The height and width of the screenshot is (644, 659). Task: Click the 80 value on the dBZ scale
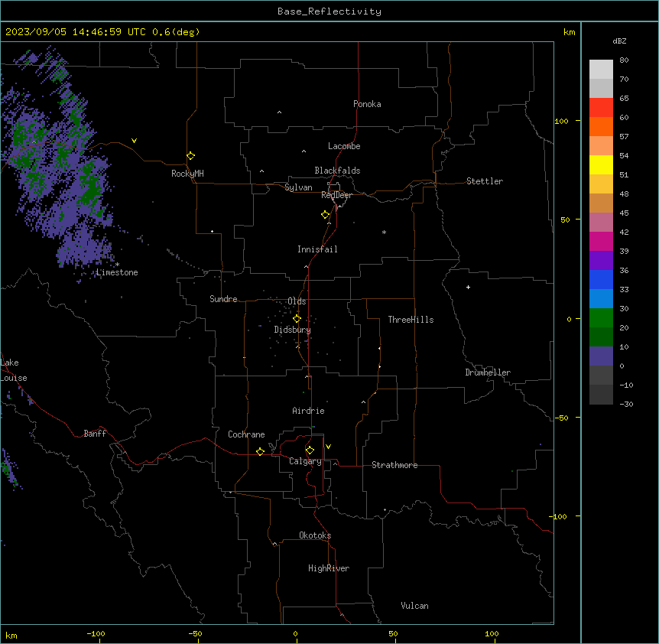(624, 60)
